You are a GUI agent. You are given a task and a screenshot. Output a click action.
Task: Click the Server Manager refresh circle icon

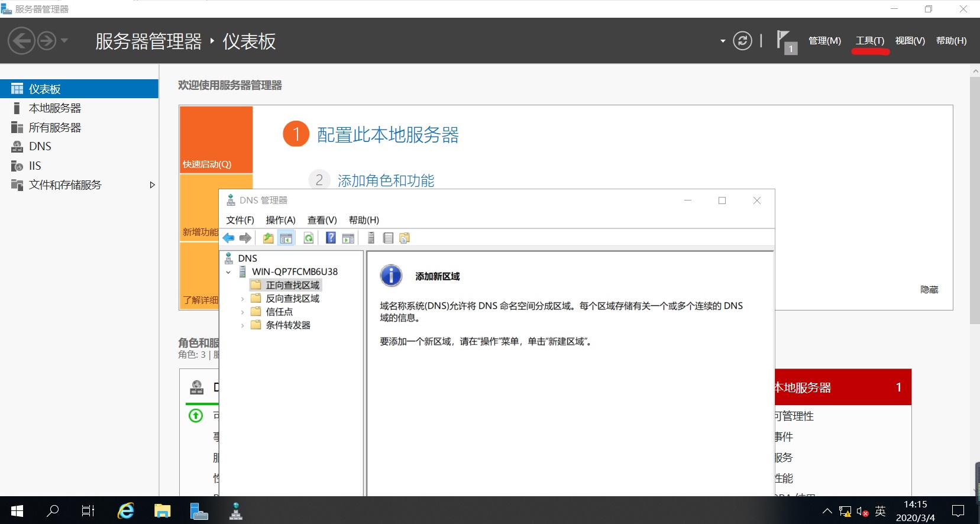pos(742,41)
